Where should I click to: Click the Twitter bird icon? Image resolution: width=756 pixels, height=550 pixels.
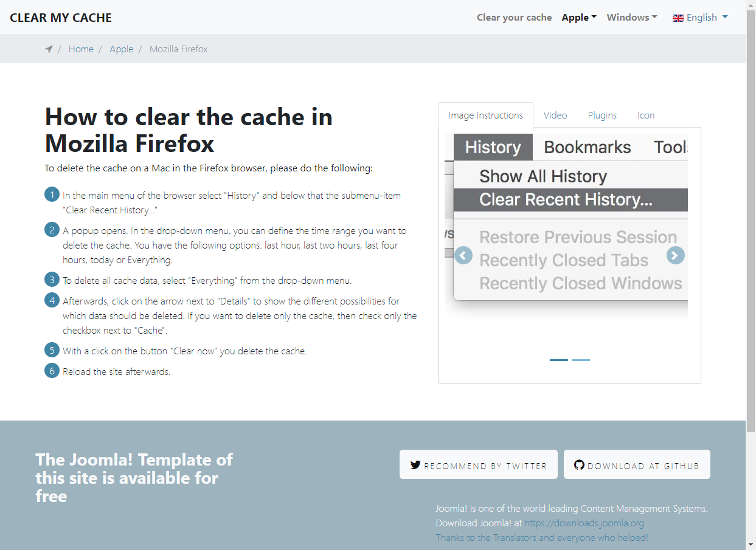[x=415, y=465]
